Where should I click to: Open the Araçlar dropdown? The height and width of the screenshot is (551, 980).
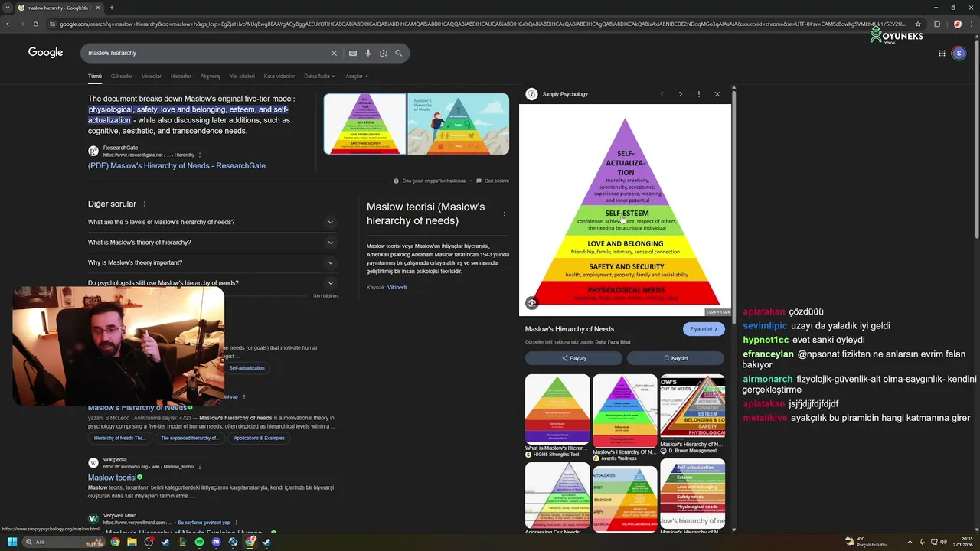pyautogui.click(x=357, y=77)
